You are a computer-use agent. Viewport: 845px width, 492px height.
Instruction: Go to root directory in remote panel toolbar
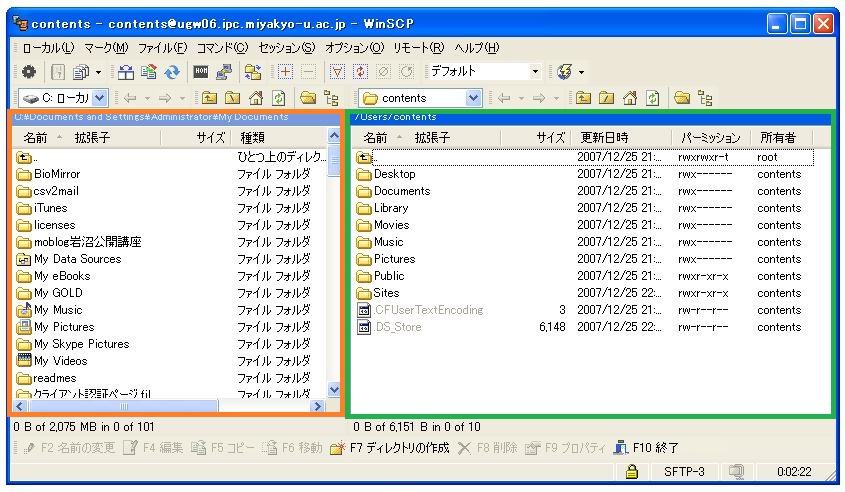tap(606, 98)
